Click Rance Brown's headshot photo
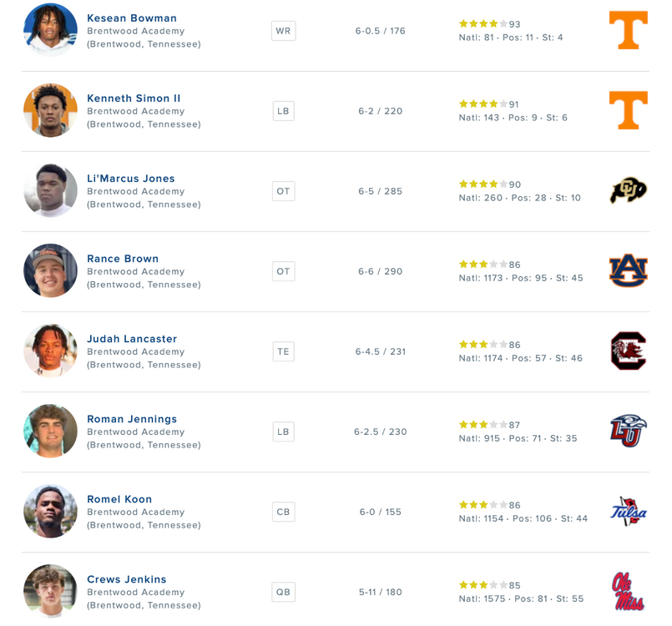Viewport: 672px width, 626px height. coord(51,270)
